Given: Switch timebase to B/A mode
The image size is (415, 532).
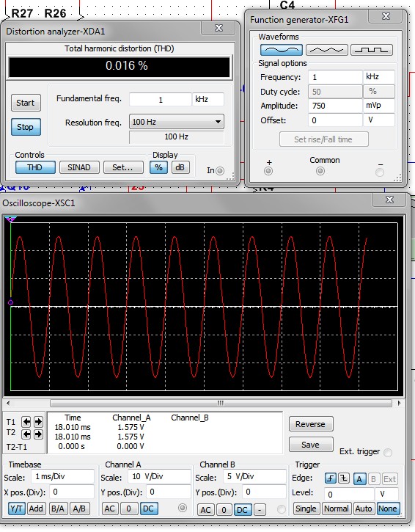Looking at the screenshot, I should (x=58, y=509).
